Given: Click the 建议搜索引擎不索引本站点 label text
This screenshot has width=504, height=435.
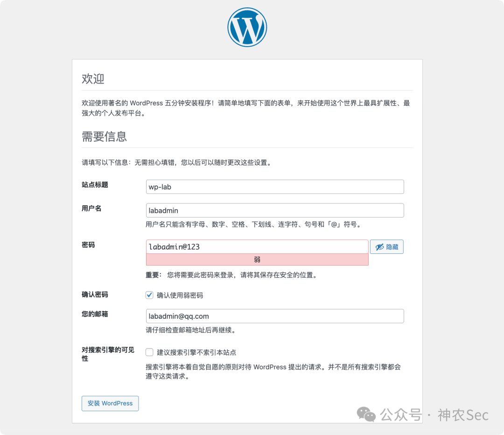Looking at the screenshot, I should [x=196, y=352].
